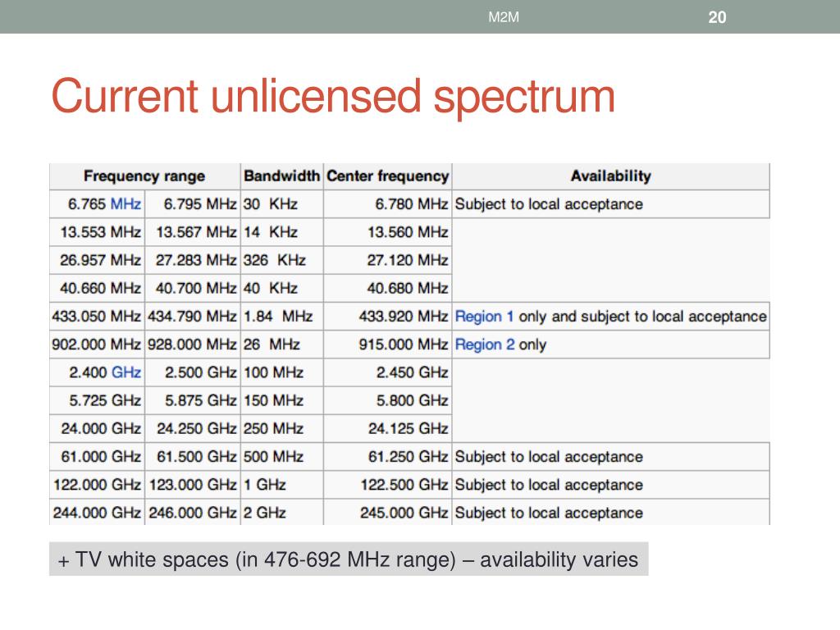Viewport: 840px width, 630px height.
Task: Click the blue MHz link
Action: (x=126, y=204)
